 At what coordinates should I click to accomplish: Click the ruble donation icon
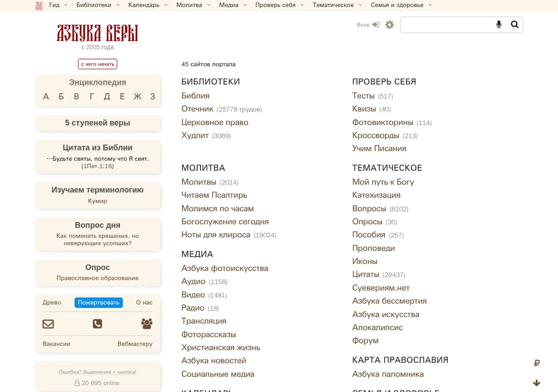(x=537, y=363)
